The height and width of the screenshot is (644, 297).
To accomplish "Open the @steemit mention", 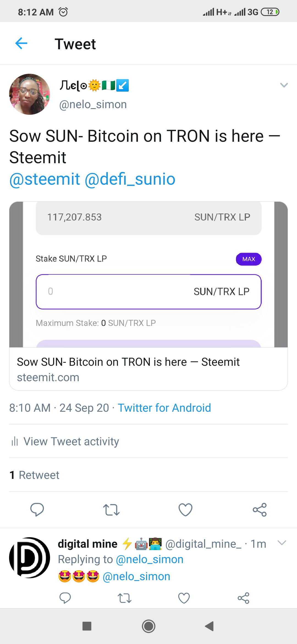I will pyautogui.click(x=45, y=179).
